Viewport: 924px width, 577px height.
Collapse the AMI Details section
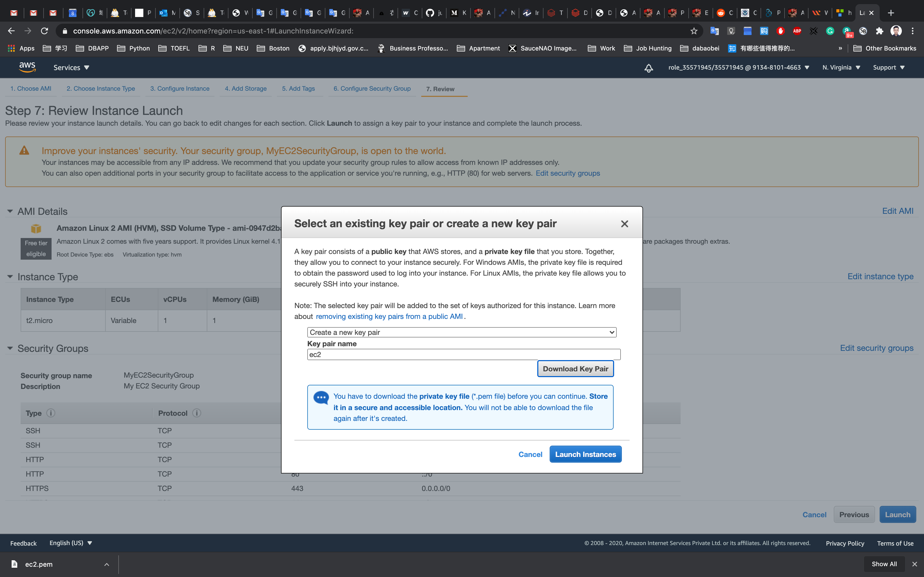(x=10, y=211)
